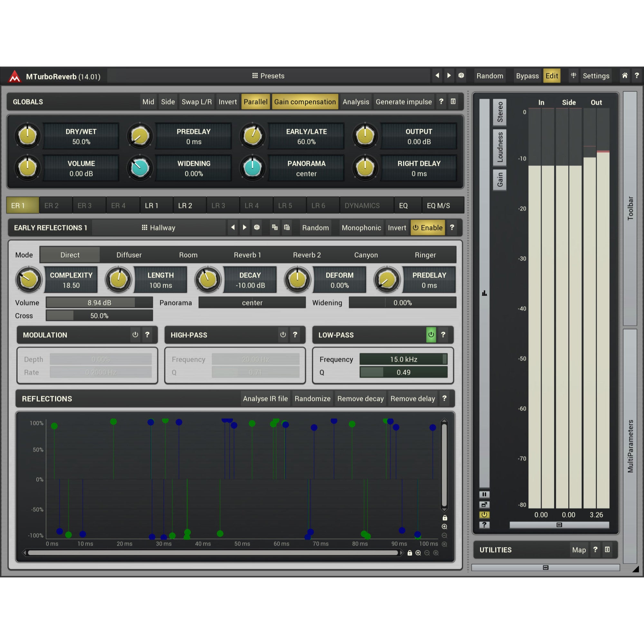Open the icon left of Settings
644x644 pixels.
click(x=573, y=76)
